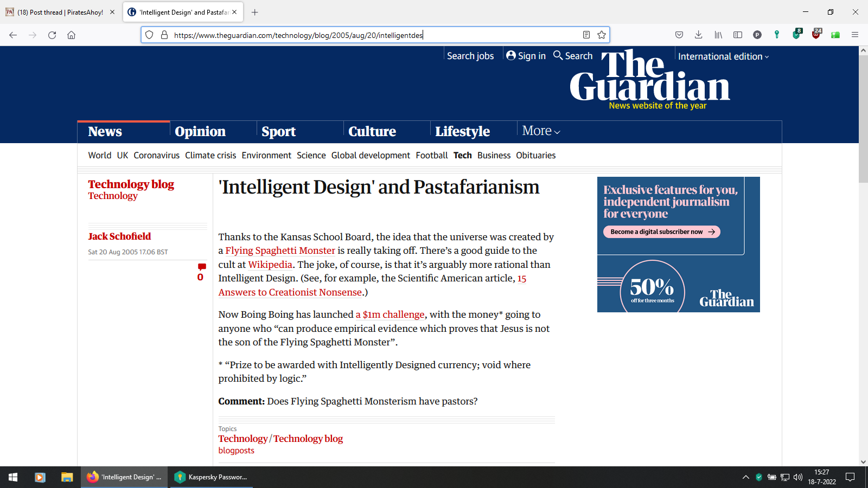Show the sidebars panel
Viewport: 868px width, 488px height.
[738, 35]
